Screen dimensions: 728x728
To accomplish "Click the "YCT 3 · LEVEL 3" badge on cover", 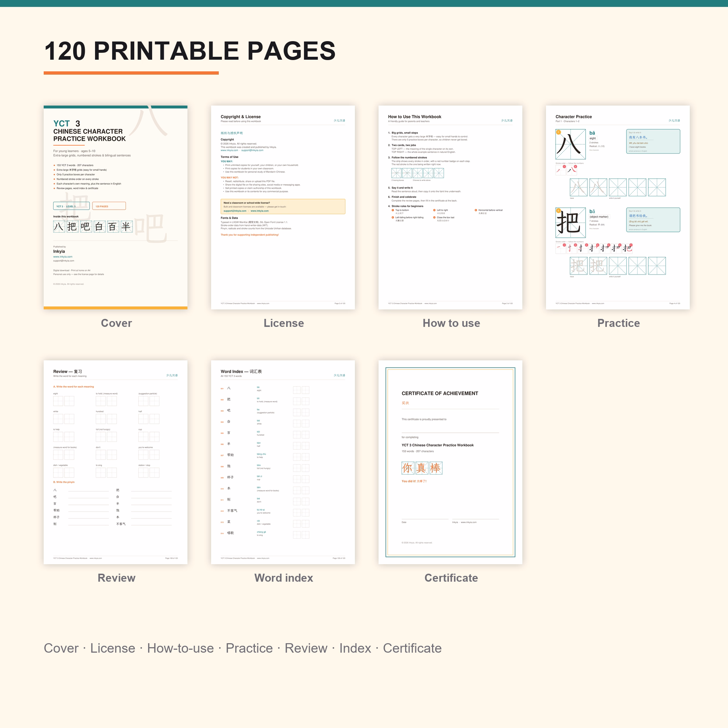I will click(71, 206).
